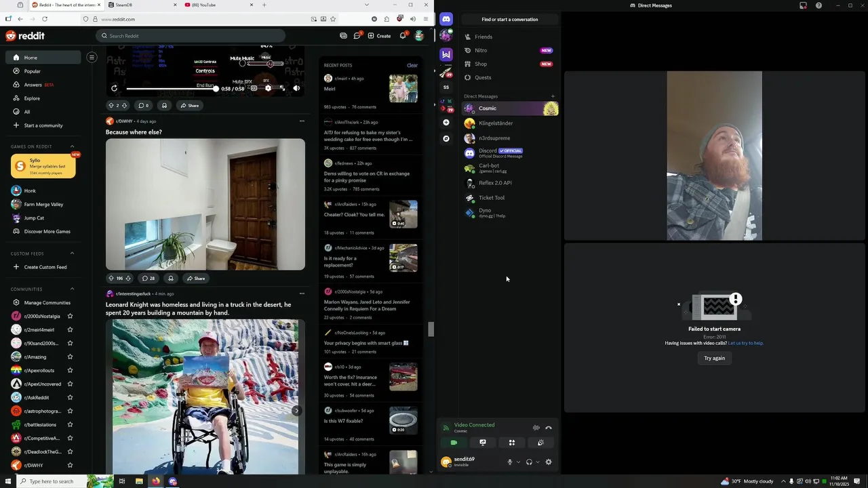This screenshot has width=868, height=488.
Task: Click Reddit advertise icon in header
Action: click(343, 35)
